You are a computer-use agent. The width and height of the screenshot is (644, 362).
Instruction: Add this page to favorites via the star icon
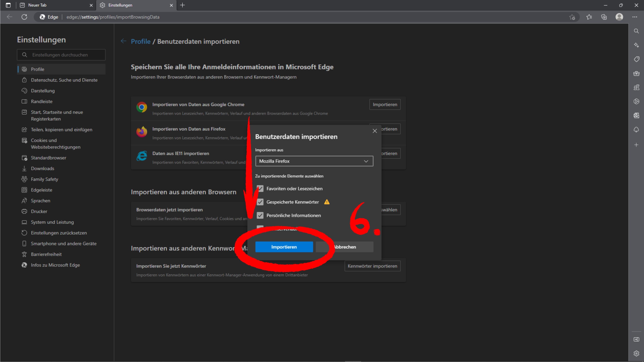pyautogui.click(x=572, y=17)
